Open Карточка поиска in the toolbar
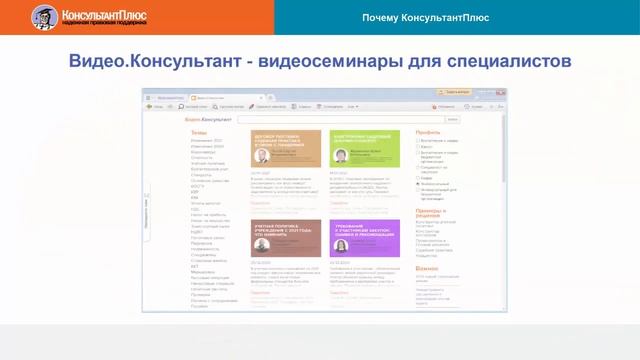 point(228,107)
